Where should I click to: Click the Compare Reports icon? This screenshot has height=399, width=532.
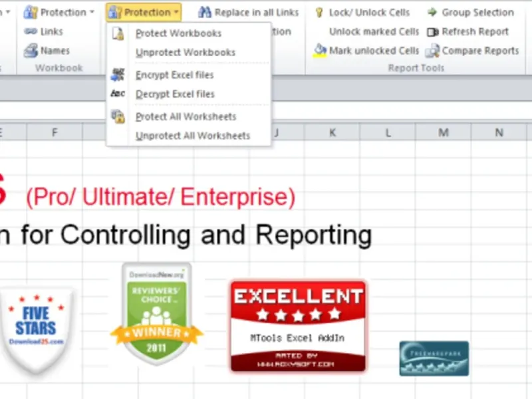(x=433, y=51)
